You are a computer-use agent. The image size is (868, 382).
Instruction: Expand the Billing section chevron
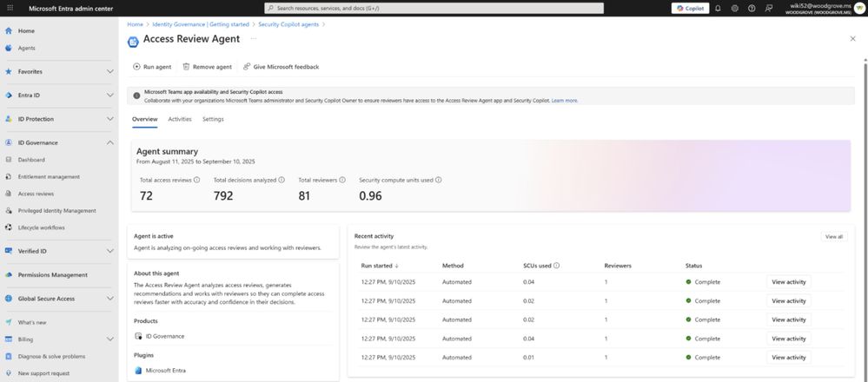(110, 339)
